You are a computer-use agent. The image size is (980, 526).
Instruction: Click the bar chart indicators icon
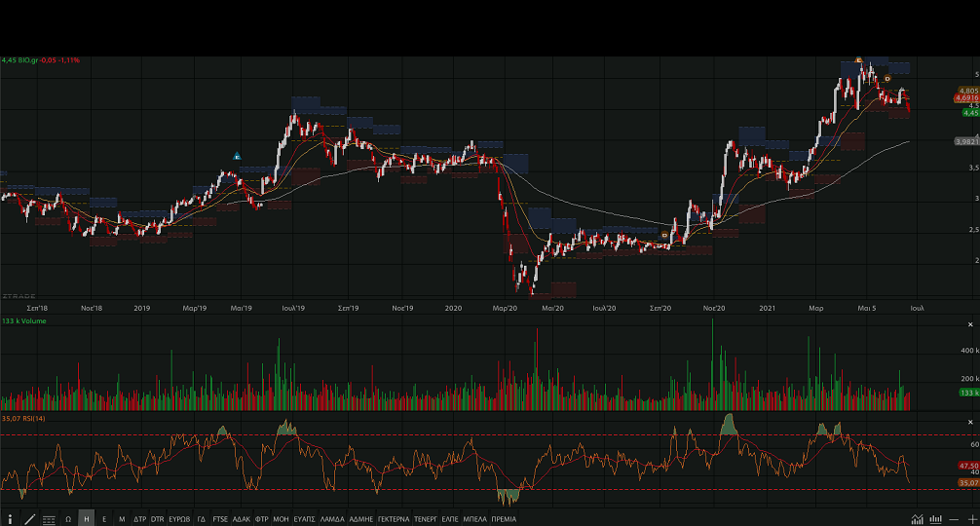coord(936,519)
